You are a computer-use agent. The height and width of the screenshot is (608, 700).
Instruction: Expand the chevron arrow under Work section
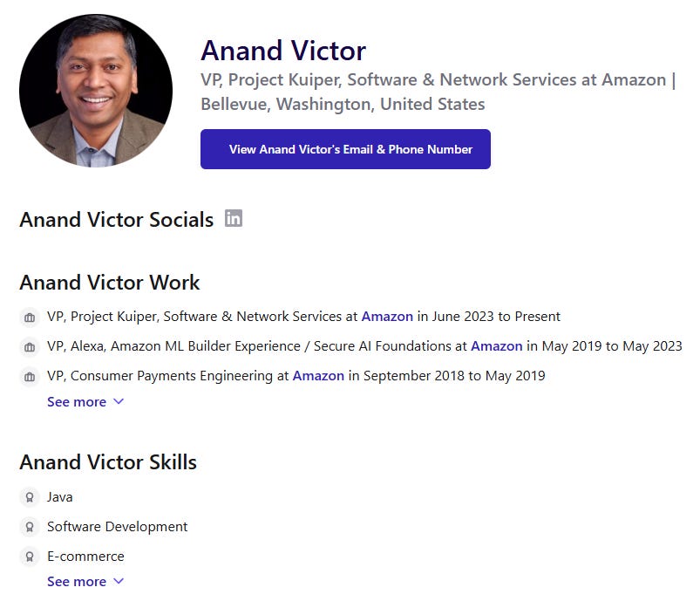coord(119,401)
